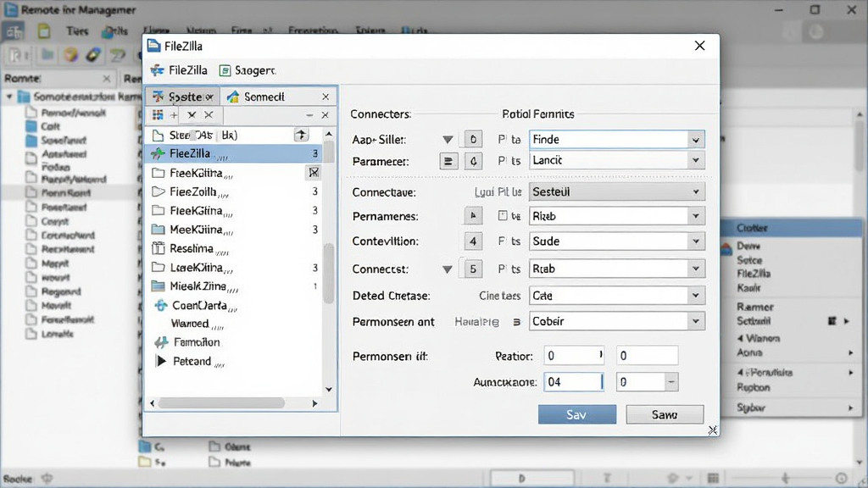Click the Aunctkaore field showing 04
Screen dimensions: 868x488
coord(574,382)
